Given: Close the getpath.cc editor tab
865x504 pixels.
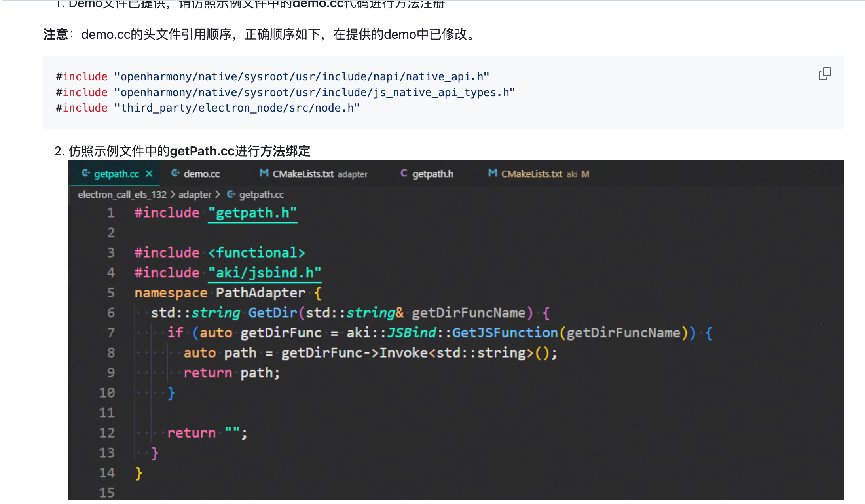Looking at the screenshot, I should pyautogui.click(x=149, y=174).
